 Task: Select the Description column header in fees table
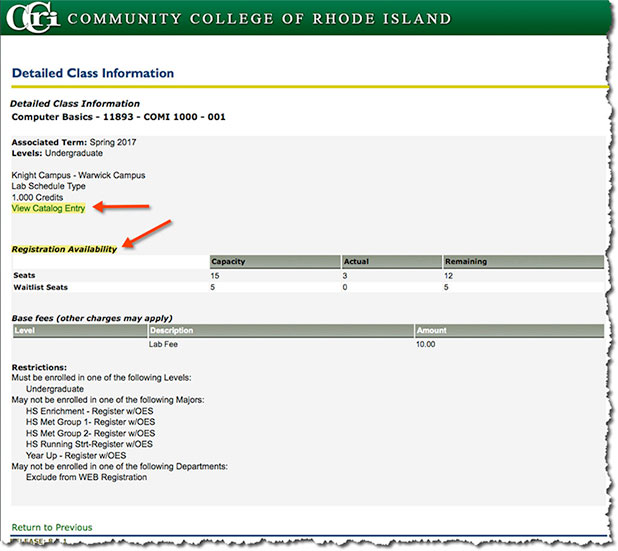click(174, 329)
